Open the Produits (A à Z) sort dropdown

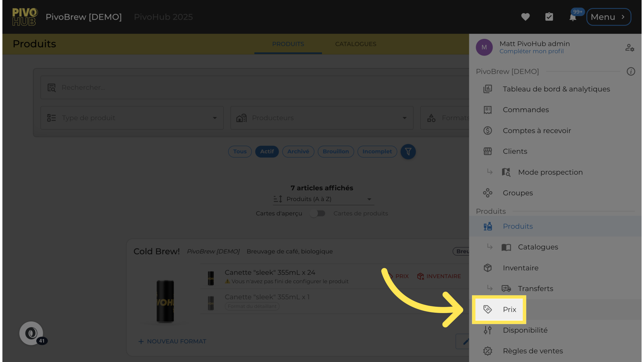(323, 199)
